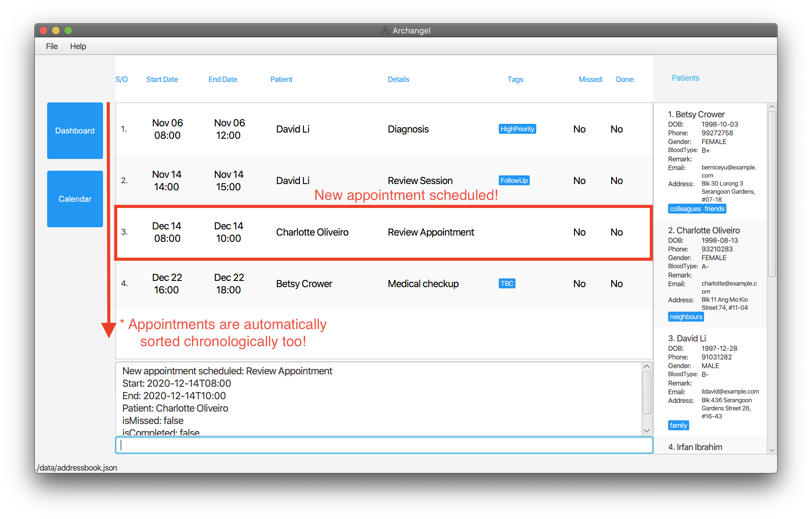The height and width of the screenshot is (519, 812).
Task: Click the Patient column header
Action: pos(281,79)
